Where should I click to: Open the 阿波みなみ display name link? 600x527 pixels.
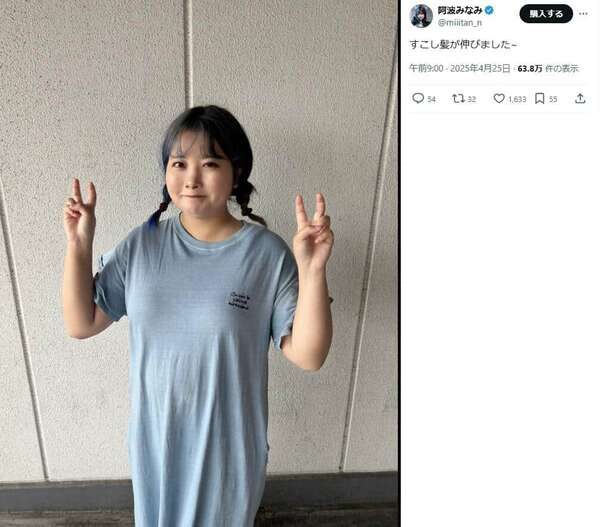pyautogui.click(x=460, y=10)
